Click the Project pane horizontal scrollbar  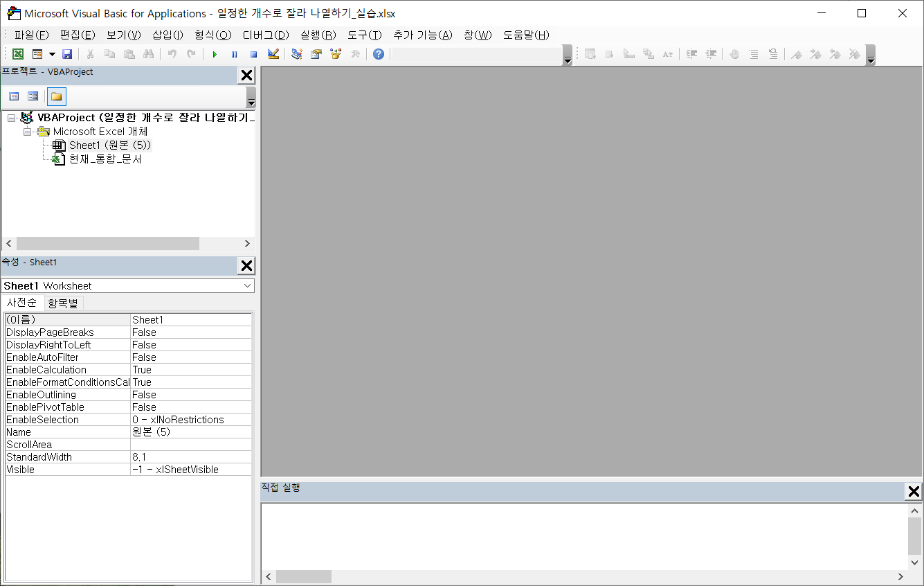click(128, 244)
